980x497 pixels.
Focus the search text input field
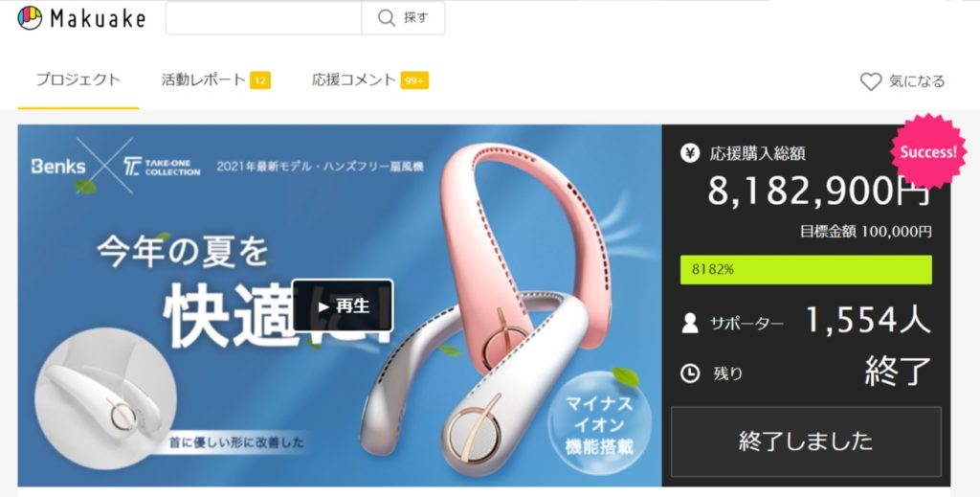pyautogui.click(x=263, y=17)
